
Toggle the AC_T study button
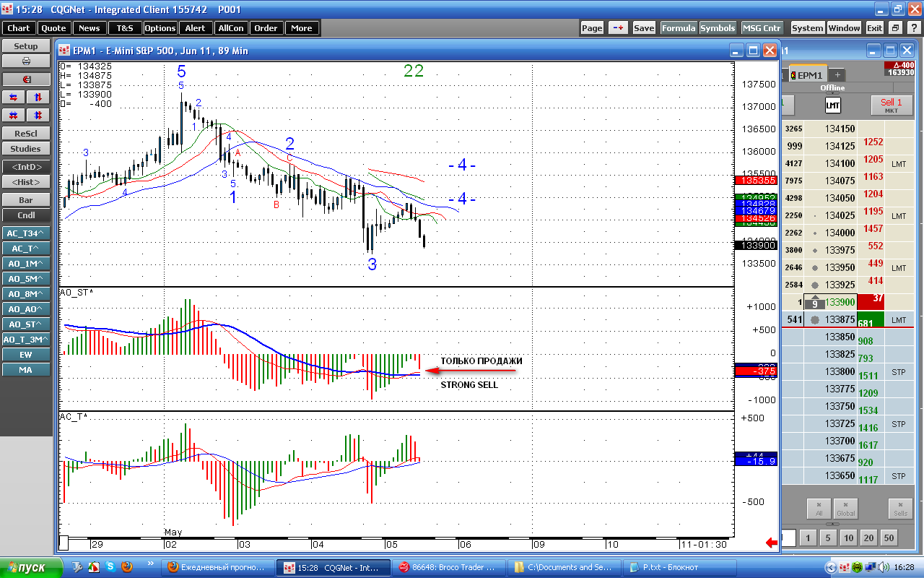point(26,248)
